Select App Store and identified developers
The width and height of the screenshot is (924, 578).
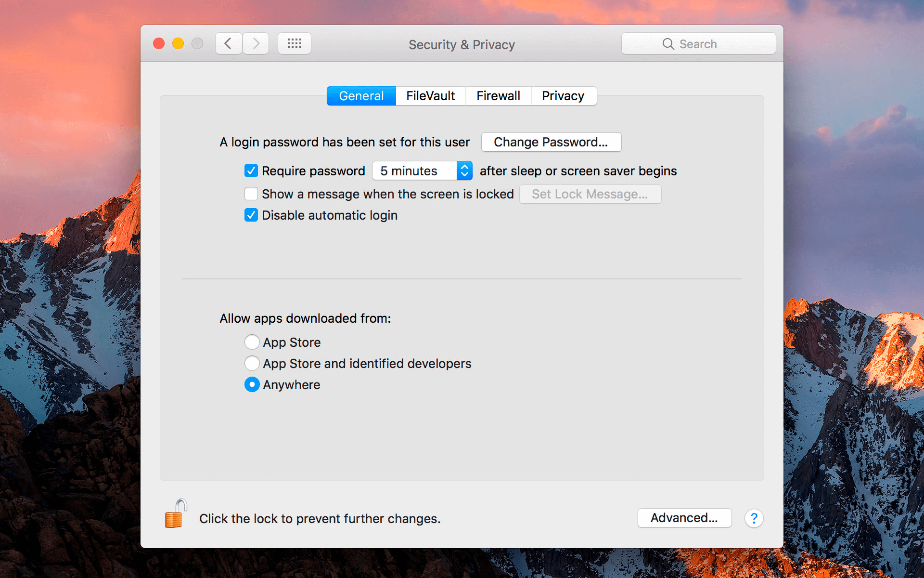[252, 362]
